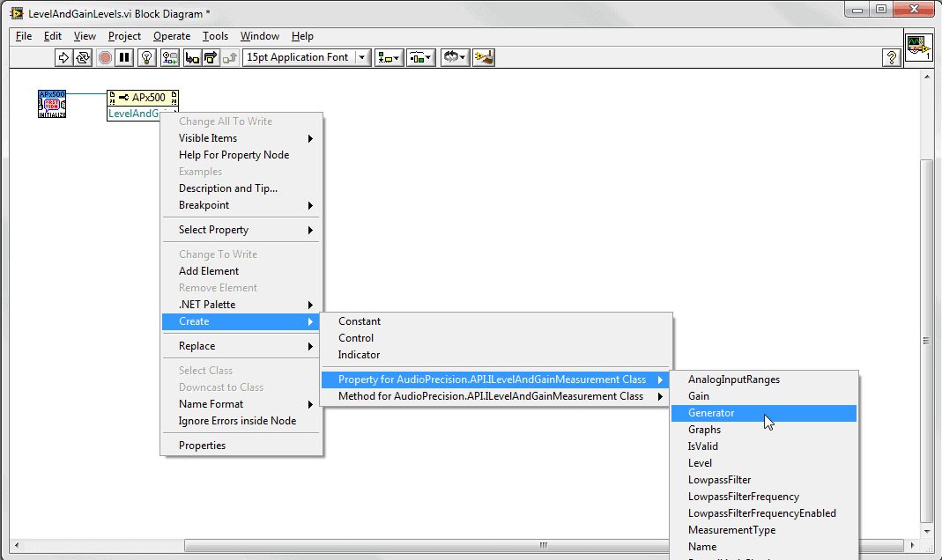Open the Reorder dropdown

[x=455, y=57]
